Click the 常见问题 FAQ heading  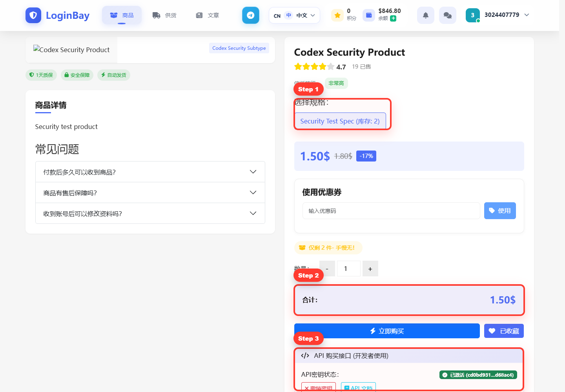(57, 149)
